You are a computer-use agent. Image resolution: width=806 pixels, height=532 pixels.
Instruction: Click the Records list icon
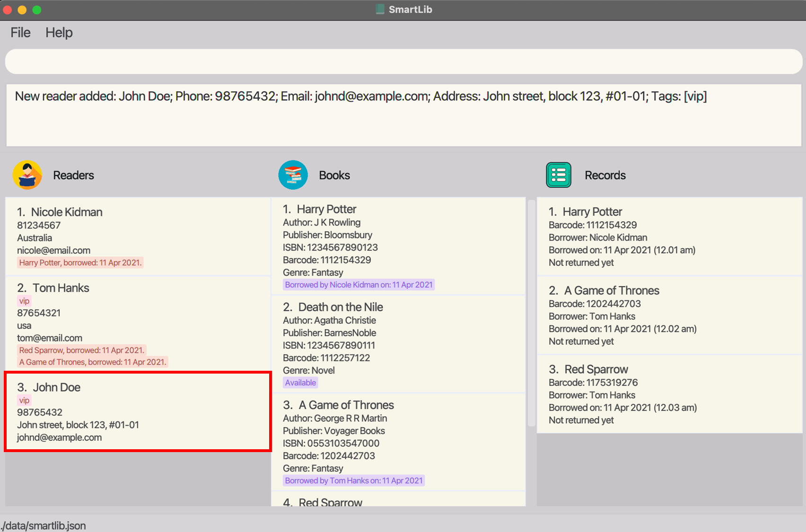[559, 175]
